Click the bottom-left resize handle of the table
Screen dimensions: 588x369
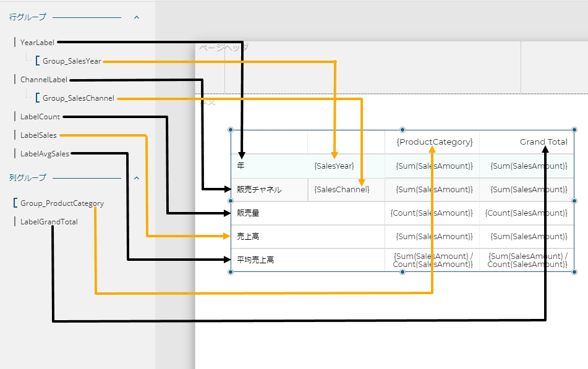tap(231, 272)
